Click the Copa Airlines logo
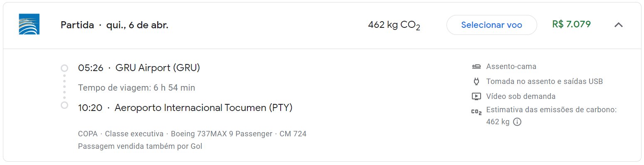 coord(29,24)
